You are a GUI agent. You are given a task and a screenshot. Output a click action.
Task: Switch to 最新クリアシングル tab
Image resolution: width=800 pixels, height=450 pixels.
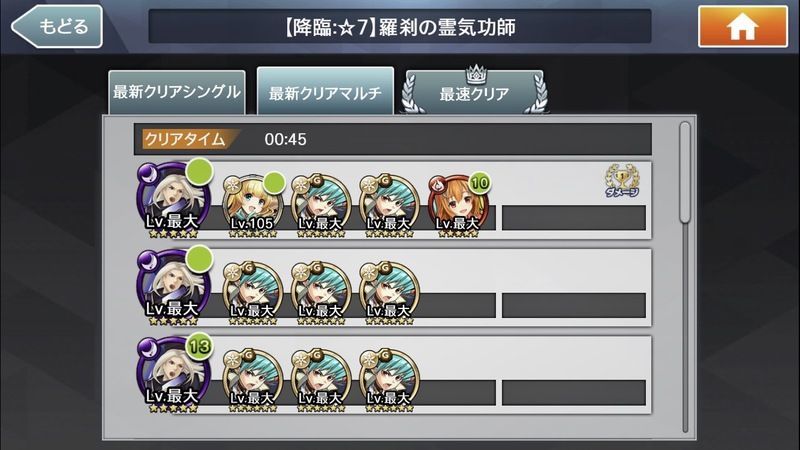177,92
